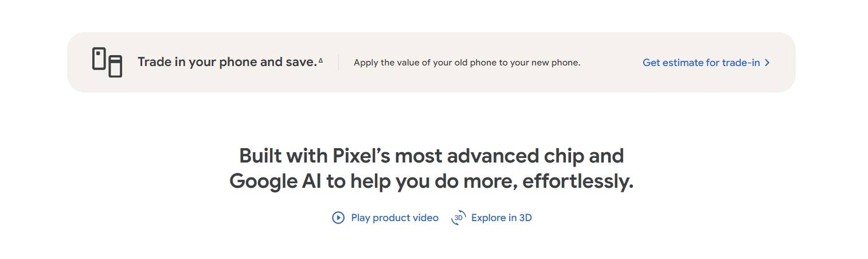
Task: Click the words 'Google AI' in headline
Action: (x=276, y=181)
